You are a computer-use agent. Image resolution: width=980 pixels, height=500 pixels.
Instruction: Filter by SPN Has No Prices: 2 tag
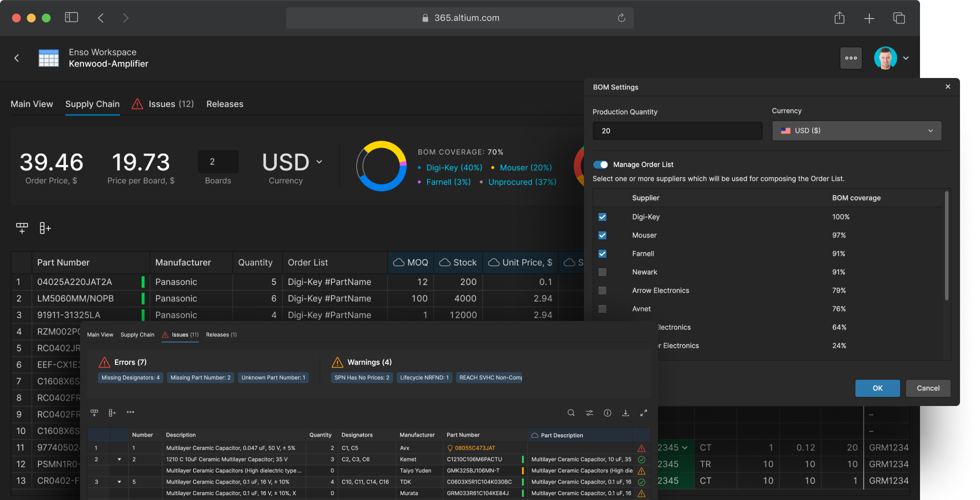pyautogui.click(x=361, y=377)
